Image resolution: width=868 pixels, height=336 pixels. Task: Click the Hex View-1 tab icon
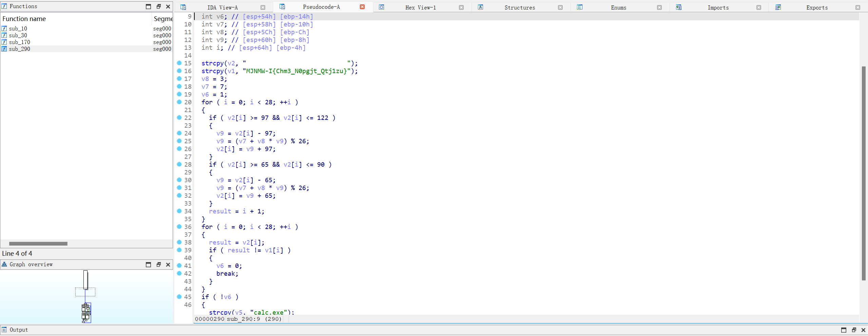point(381,7)
